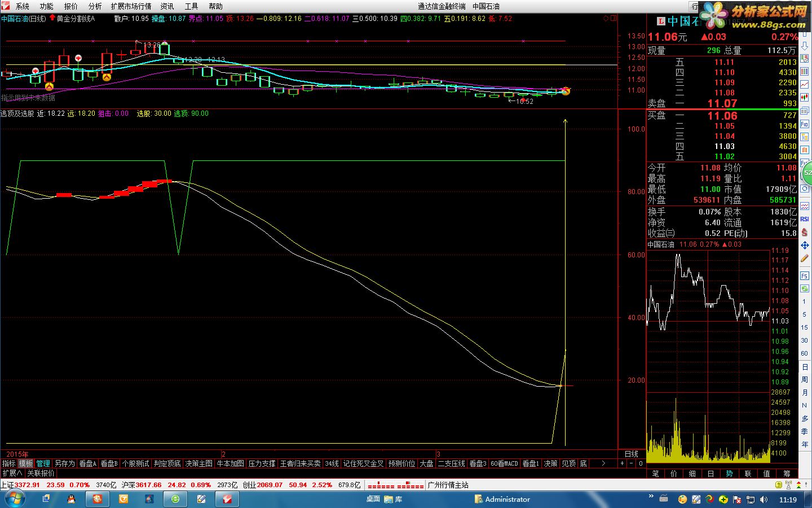Select the 年 yearly period button
Viewport: 812px width, 508px height.
click(805, 444)
